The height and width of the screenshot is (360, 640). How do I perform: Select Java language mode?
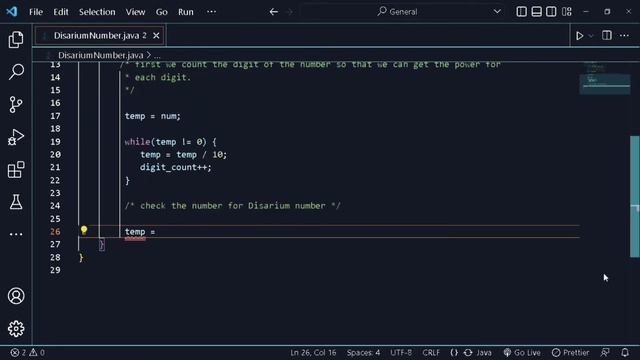pyautogui.click(x=484, y=352)
